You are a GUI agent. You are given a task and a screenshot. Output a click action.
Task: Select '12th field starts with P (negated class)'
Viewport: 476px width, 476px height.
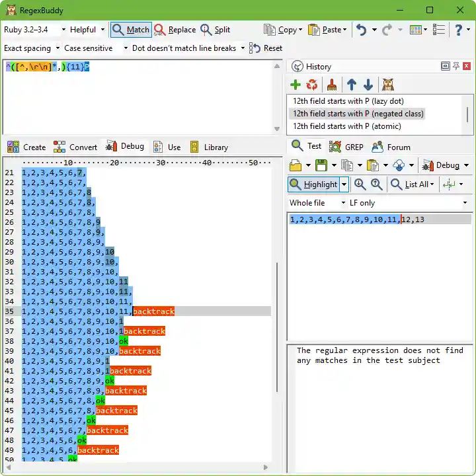tap(358, 114)
